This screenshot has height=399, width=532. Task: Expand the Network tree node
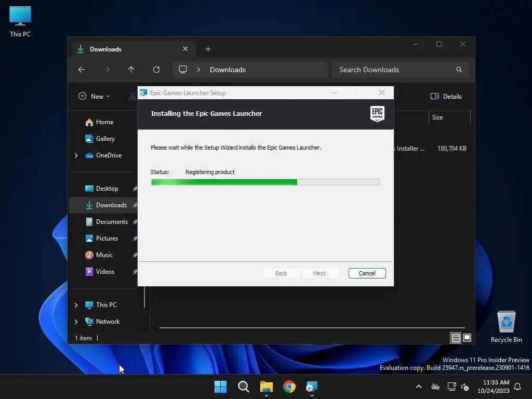(x=76, y=322)
